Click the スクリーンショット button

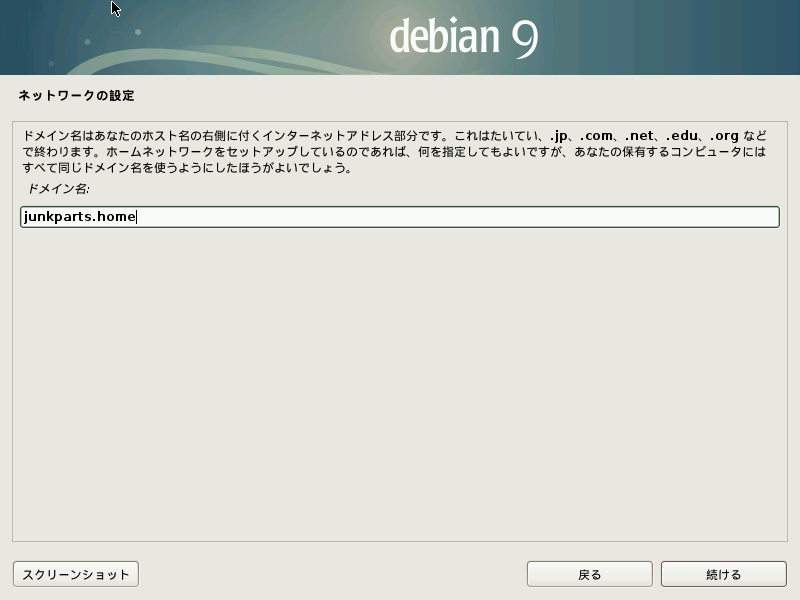point(76,574)
